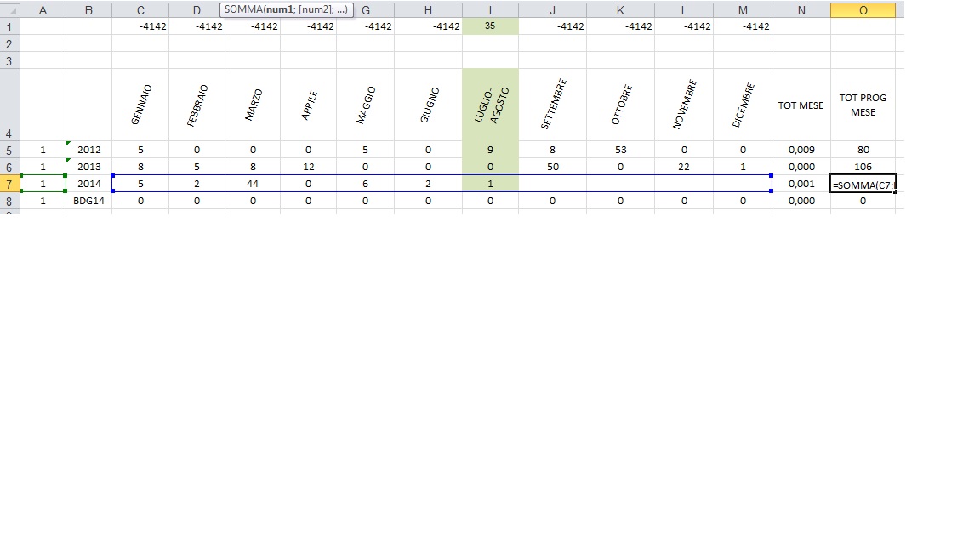The image size is (980, 551).
Task: Click the green cell containing 35
Action: pyautogui.click(x=490, y=26)
